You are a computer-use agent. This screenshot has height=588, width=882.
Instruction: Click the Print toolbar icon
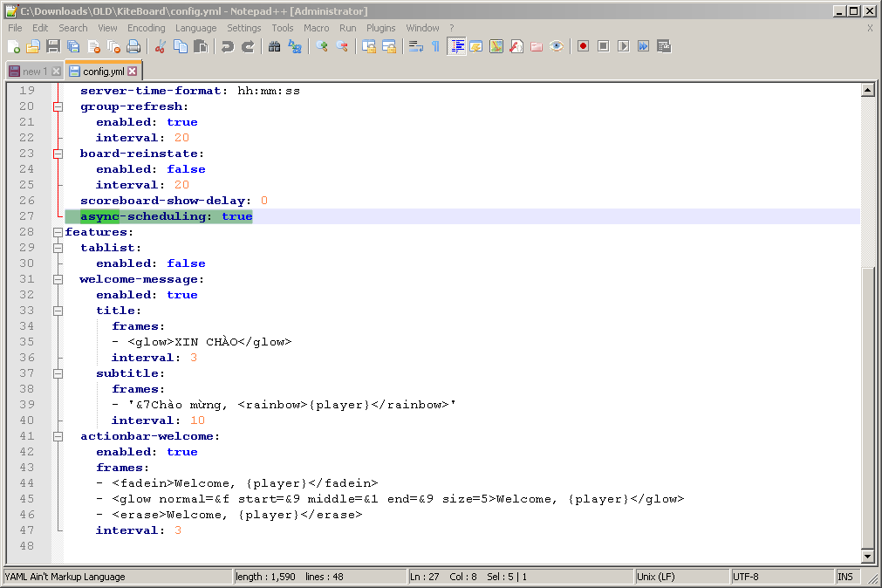point(133,46)
